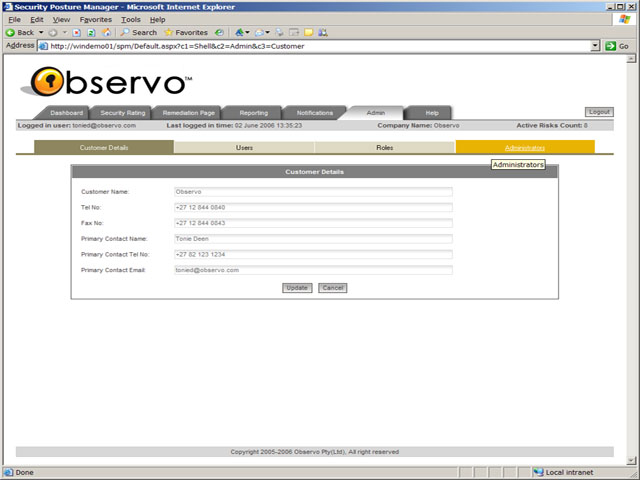Select the Customer Details sub-tab

[104, 147]
